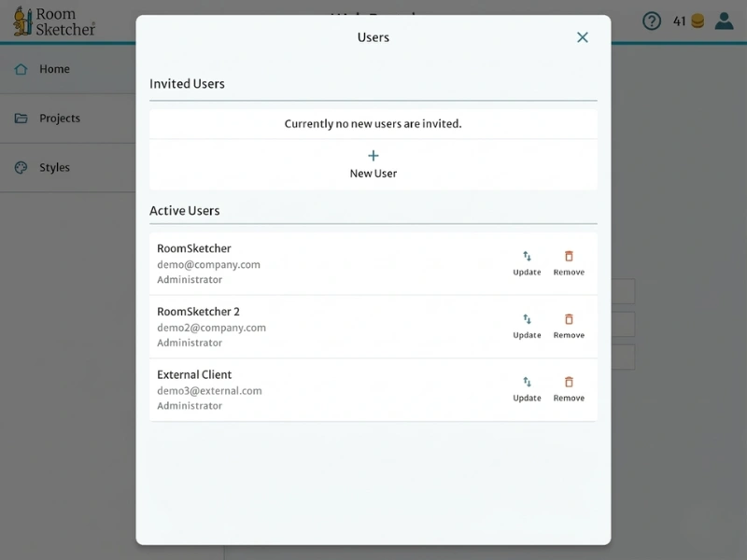Close the Users dialog with the X
Image resolution: width=747 pixels, height=560 pixels.
coord(582,37)
